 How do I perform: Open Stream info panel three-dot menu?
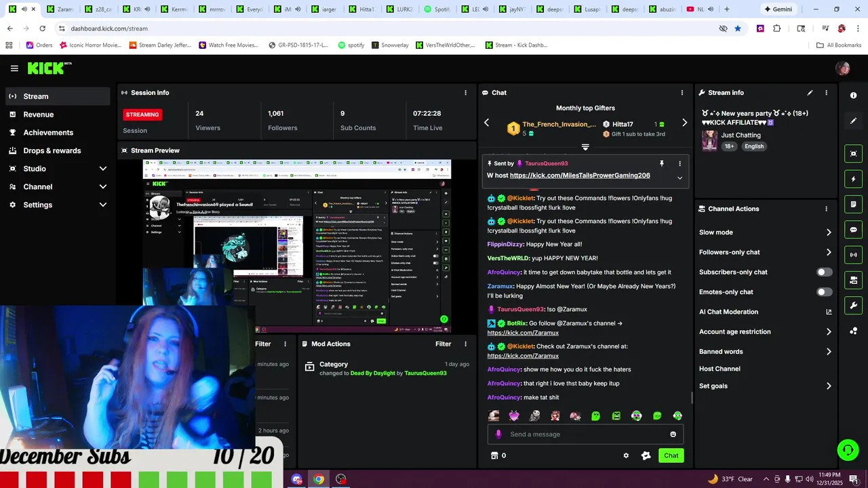click(826, 93)
